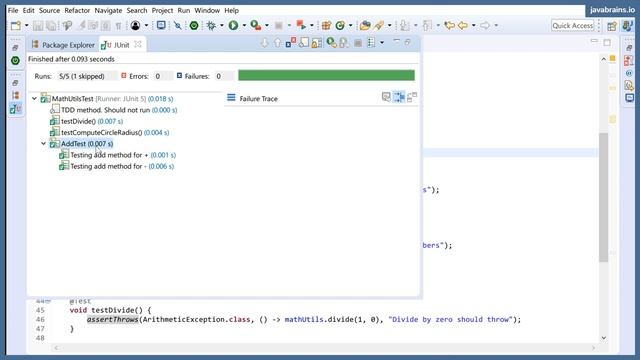Click the Open Perspective icon
The width and height of the screenshot is (640, 360).
point(611,26)
